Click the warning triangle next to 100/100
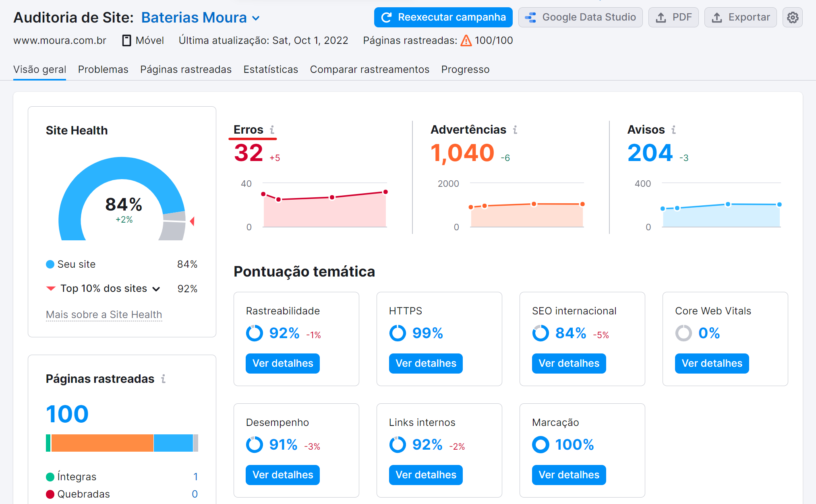The image size is (816, 504). (x=466, y=40)
